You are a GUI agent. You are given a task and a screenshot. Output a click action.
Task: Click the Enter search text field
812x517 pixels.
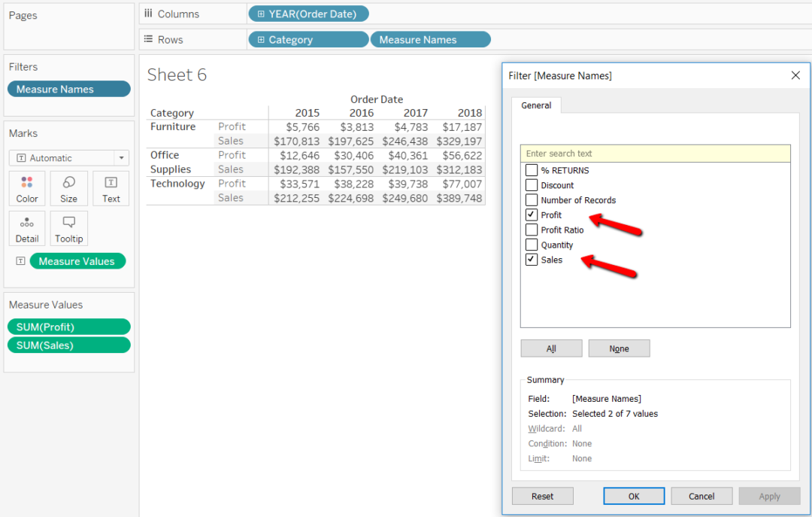tap(655, 153)
